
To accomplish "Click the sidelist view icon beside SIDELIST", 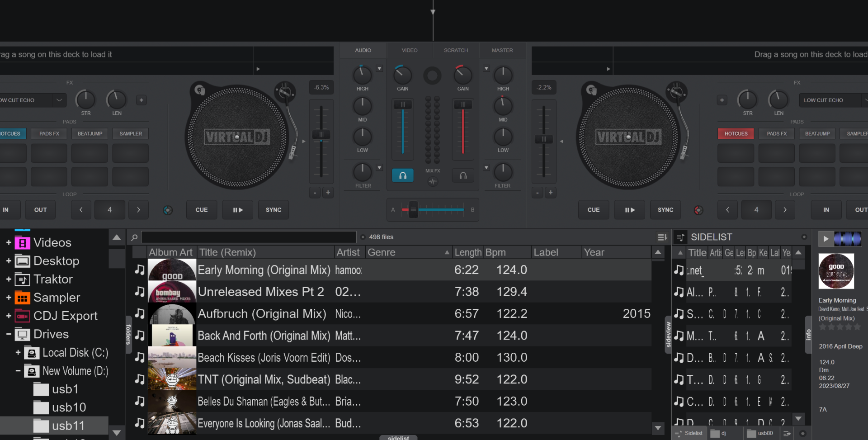I will pos(680,237).
